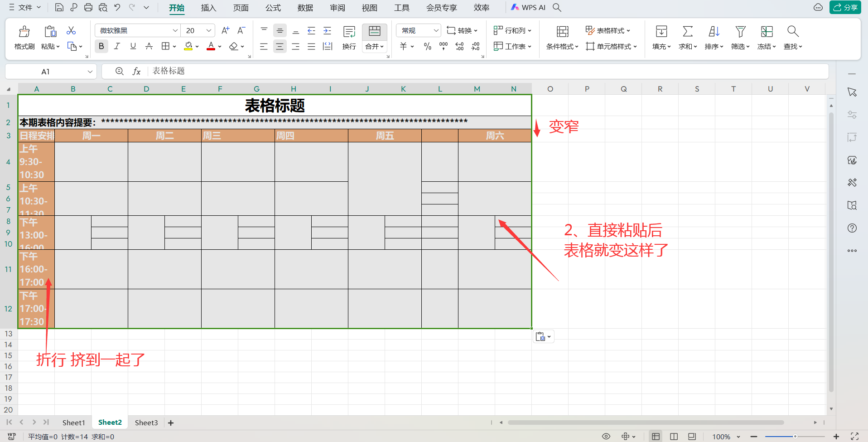The image size is (868, 442).
Task: Toggle center horizontal alignment
Action: (280, 46)
